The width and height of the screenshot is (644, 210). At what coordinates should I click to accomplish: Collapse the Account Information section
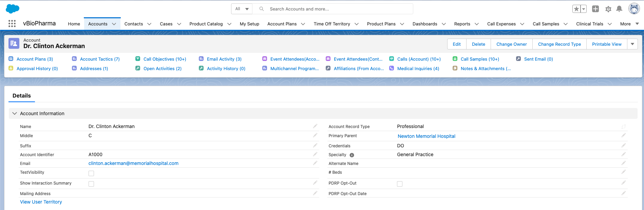(x=15, y=113)
